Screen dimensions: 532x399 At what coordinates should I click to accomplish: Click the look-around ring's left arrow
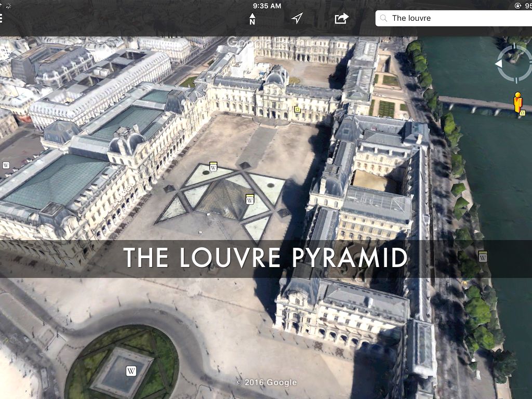(x=499, y=63)
